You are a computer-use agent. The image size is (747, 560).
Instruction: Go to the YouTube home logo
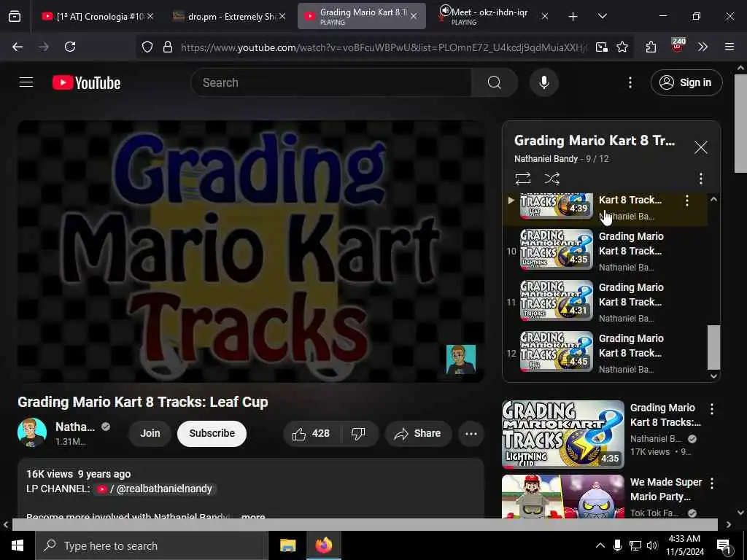pyautogui.click(x=86, y=83)
